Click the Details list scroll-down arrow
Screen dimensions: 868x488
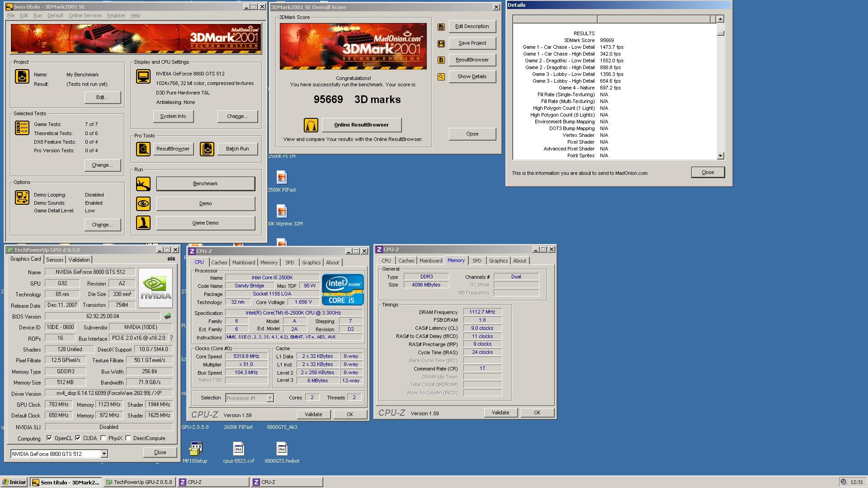[x=720, y=155]
